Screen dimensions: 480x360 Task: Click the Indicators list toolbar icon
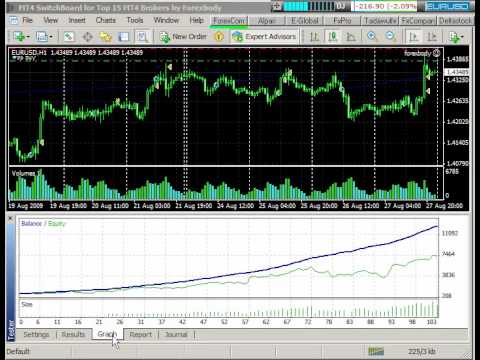(454, 37)
